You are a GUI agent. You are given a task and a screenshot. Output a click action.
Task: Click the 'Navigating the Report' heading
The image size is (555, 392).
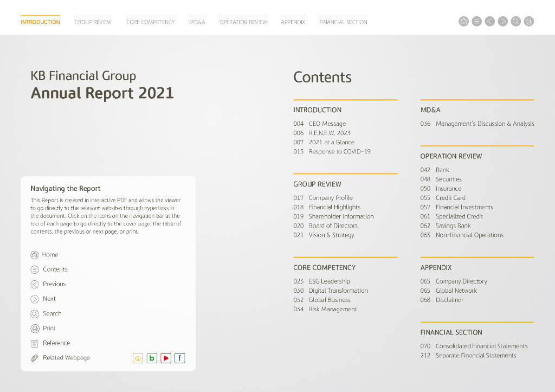66,188
